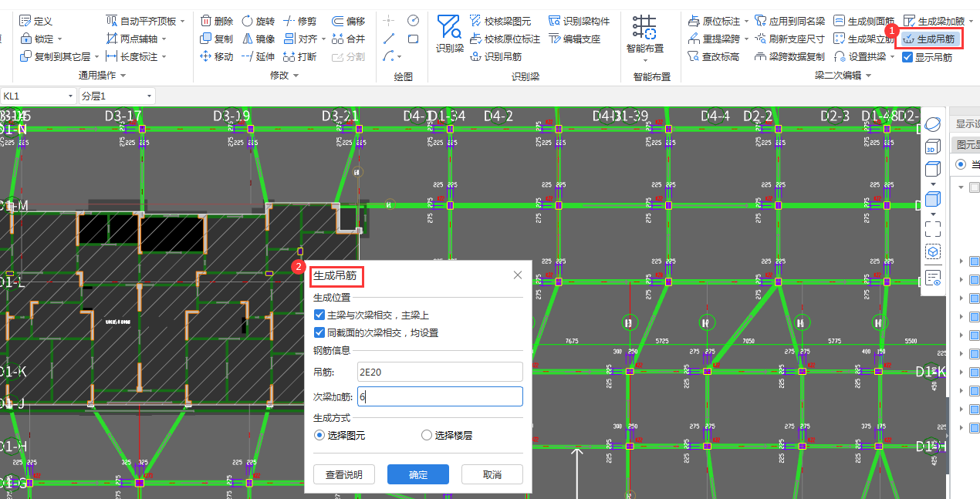
Task: Click the orbit view icon
Action: pos(932,123)
